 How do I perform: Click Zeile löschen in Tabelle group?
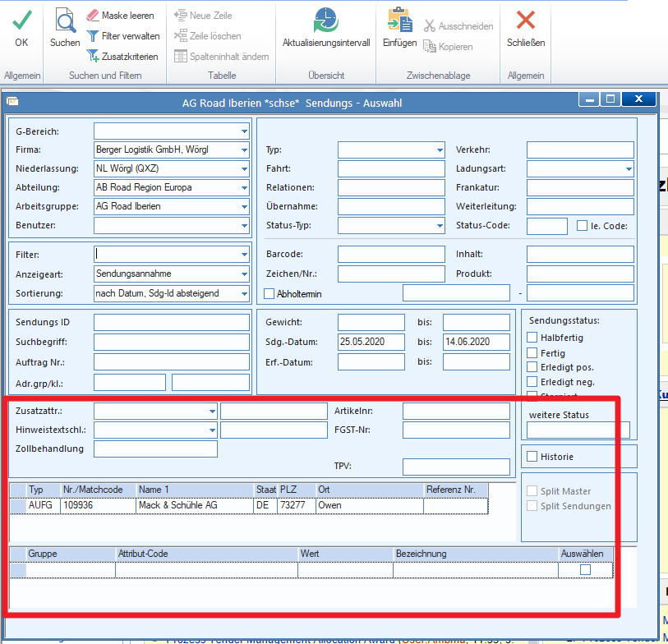[x=208, y=36]
